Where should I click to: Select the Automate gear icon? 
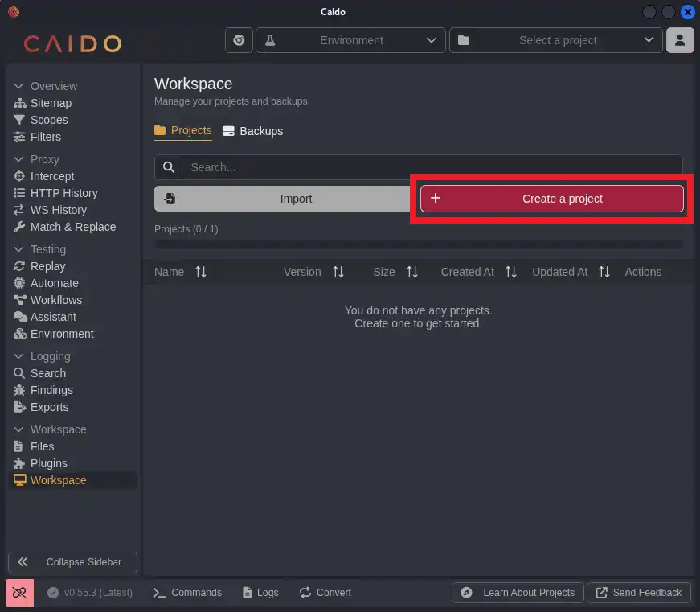pos(20,283)
